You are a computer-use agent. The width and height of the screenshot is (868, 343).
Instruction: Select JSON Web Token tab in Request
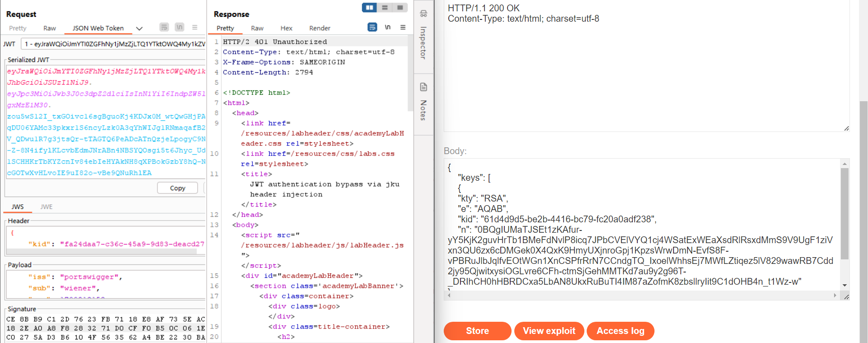pos(98,28)
